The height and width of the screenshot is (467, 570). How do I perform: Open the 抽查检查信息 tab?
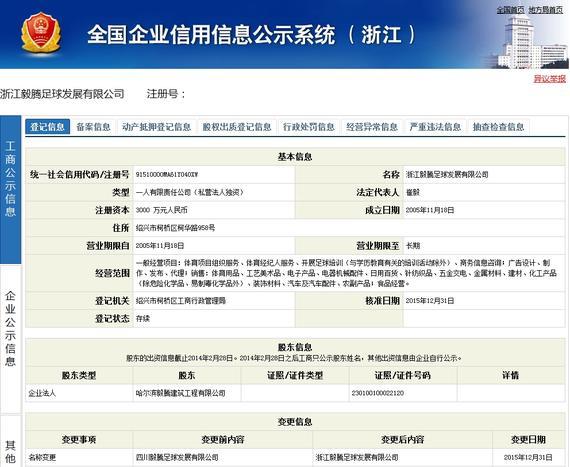click(498, 127)
